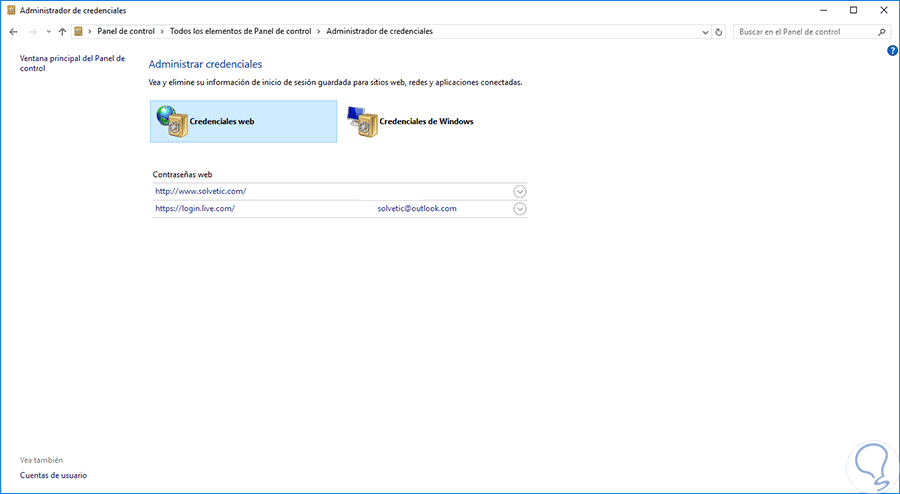The image size is (900, 494).
Task: Maximize the Administrador de credenciales window
Action: click(x=854, y=10)
